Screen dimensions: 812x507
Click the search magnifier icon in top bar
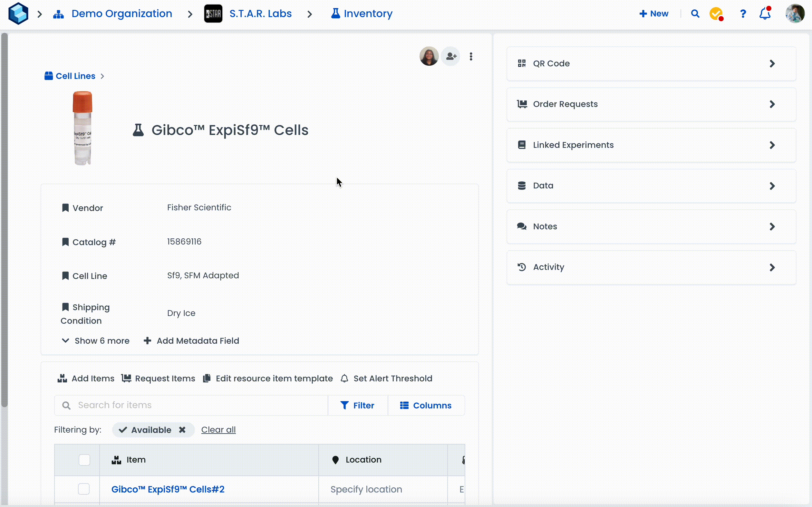695,14
